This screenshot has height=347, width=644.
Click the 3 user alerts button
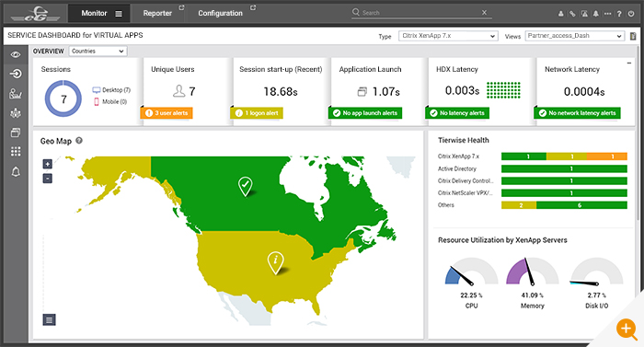pos(167,113)
